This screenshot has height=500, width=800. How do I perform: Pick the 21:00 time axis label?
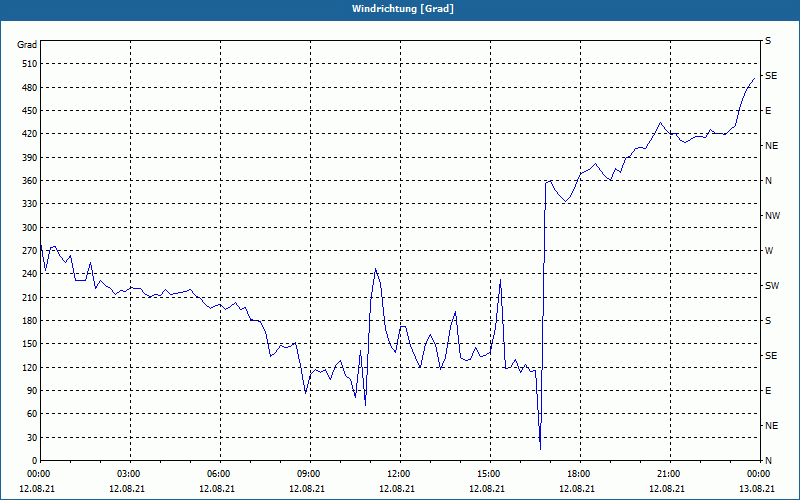[666, 473]
